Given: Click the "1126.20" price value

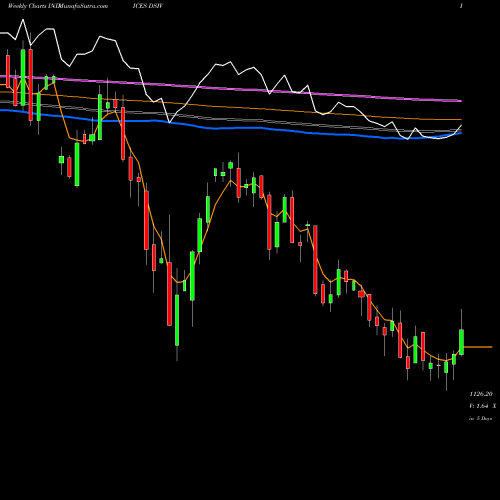Looking at the screenshot, I should click(481, 394).
